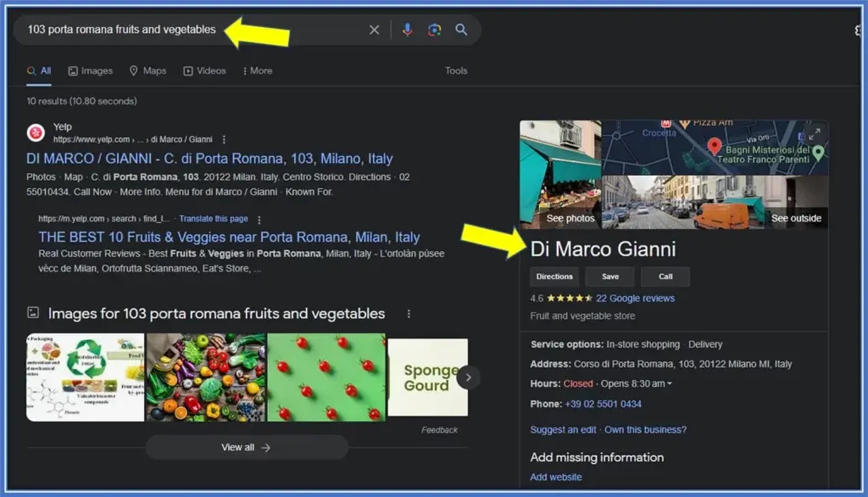This screenshot has height=497, width=868.
Task: Open the mixed fruits and vegetables thumbnail
Action: point(206,377)
